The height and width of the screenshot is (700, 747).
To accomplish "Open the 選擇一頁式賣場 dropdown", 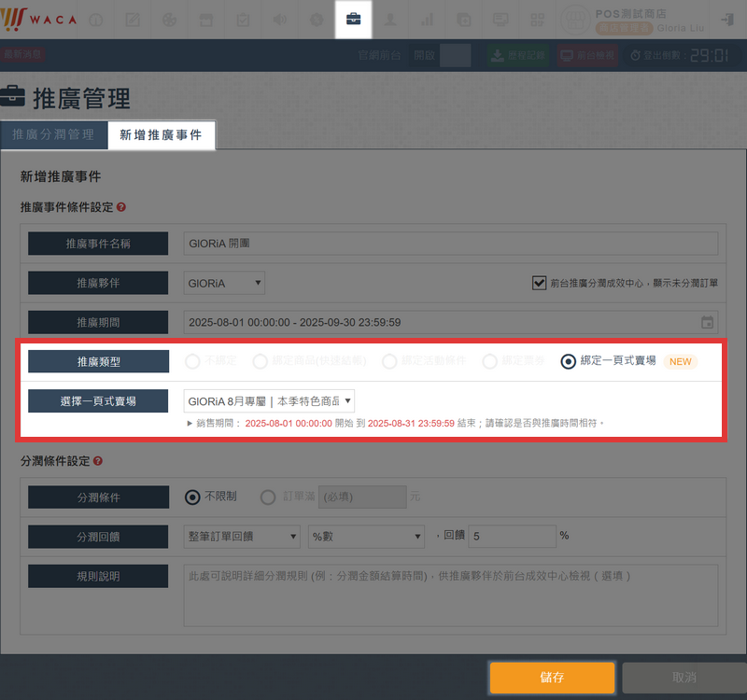I will (269, 401).
